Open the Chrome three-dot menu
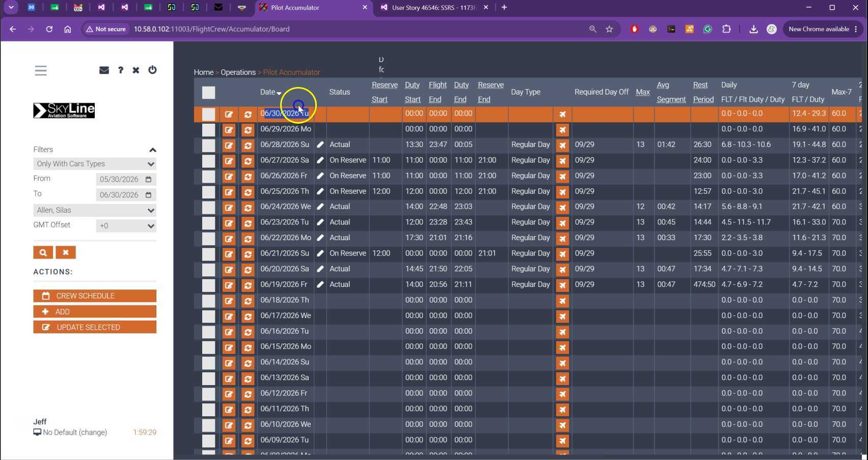868x460 pixels. coord(856,29)
